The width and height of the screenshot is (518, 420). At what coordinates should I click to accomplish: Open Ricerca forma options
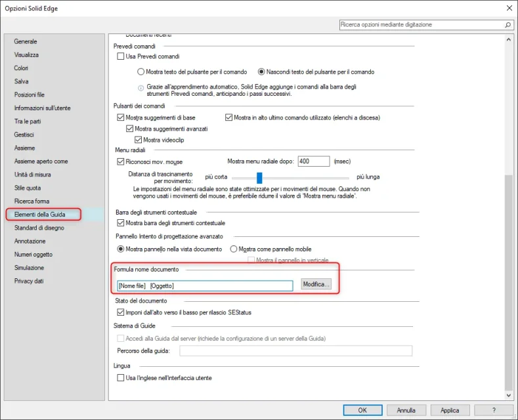tap(32, 201)
